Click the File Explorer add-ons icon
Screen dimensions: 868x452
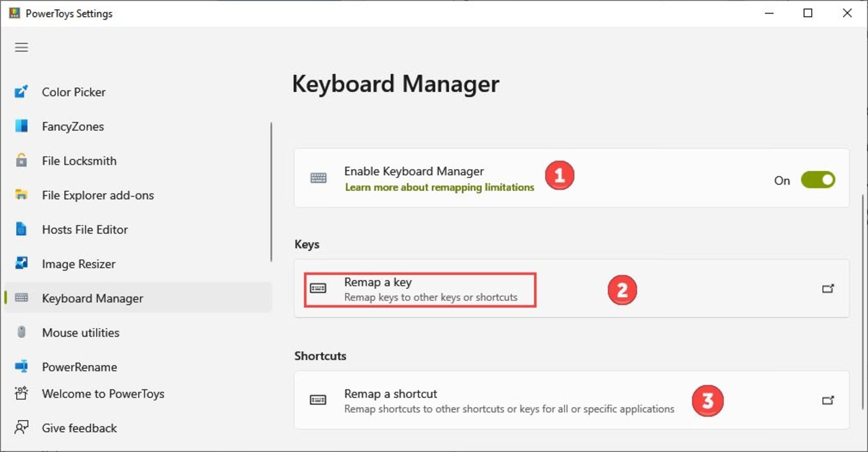coord(21,195)
